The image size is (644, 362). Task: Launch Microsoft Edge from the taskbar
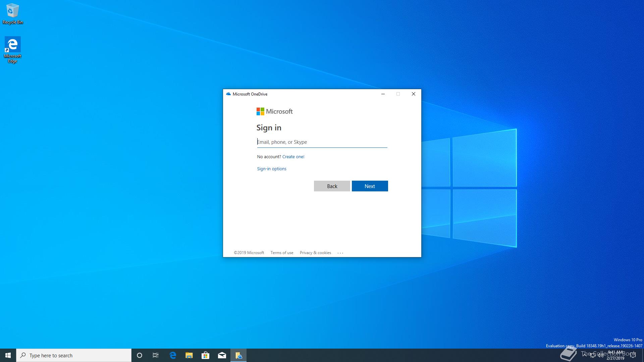coord(173,355)
